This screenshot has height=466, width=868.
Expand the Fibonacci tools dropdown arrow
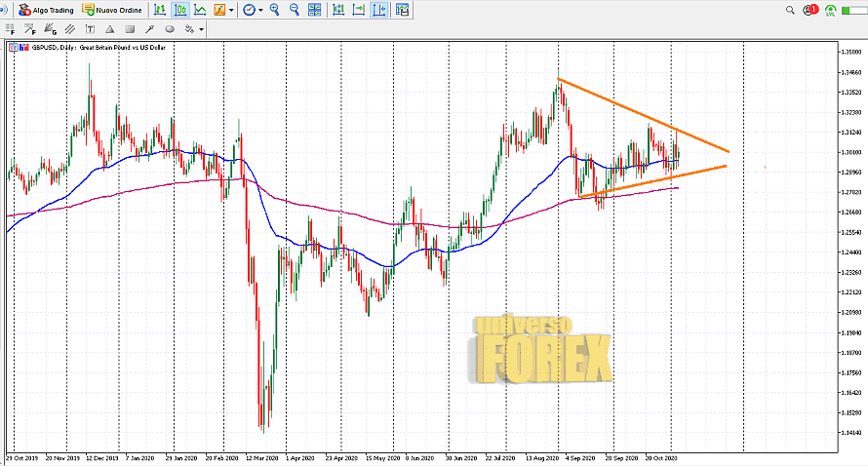point(201,29)
